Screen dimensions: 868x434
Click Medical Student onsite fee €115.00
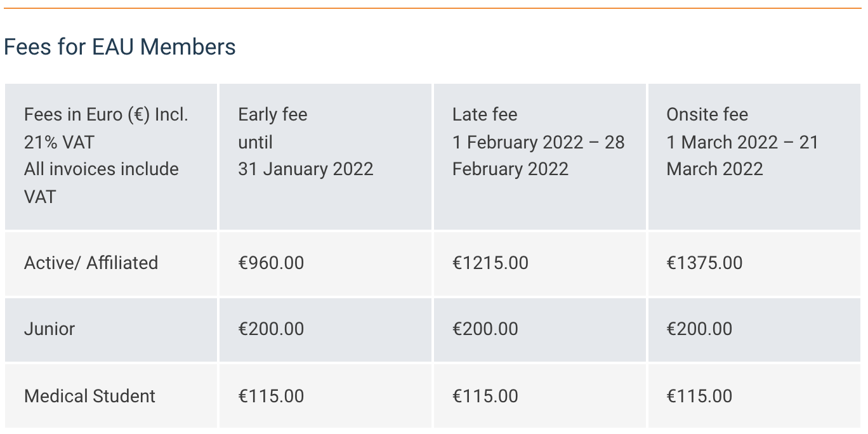(699, 396)
